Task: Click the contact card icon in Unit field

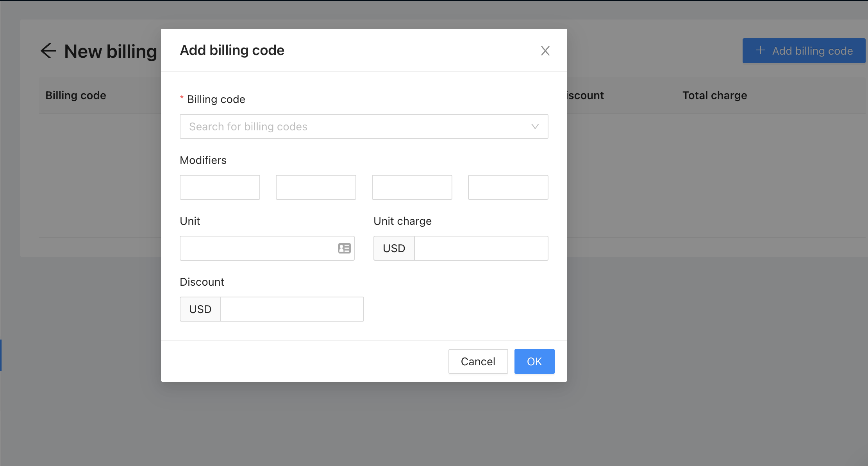Action: pyautogui.click(x=344, y=248)
